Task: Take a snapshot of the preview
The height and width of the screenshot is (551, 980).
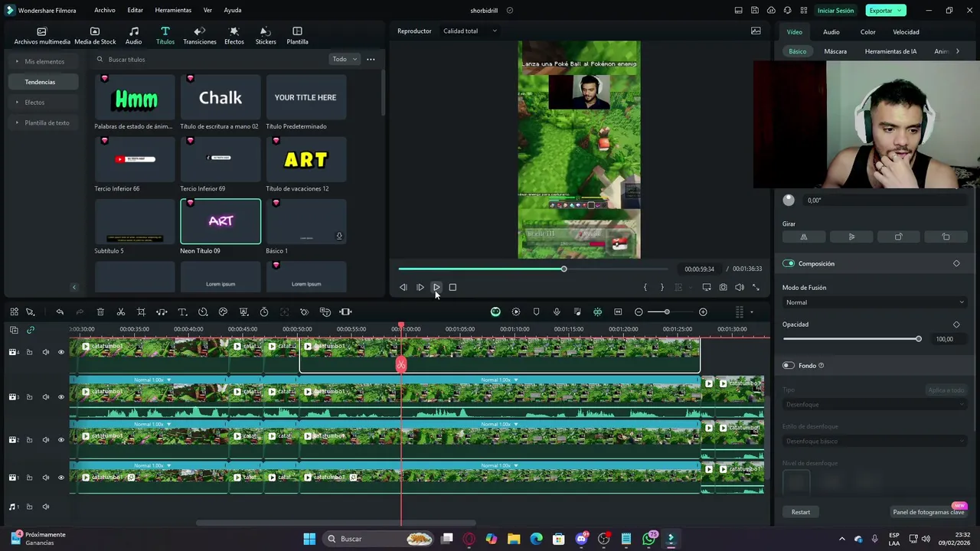Action: pos(723,287)
